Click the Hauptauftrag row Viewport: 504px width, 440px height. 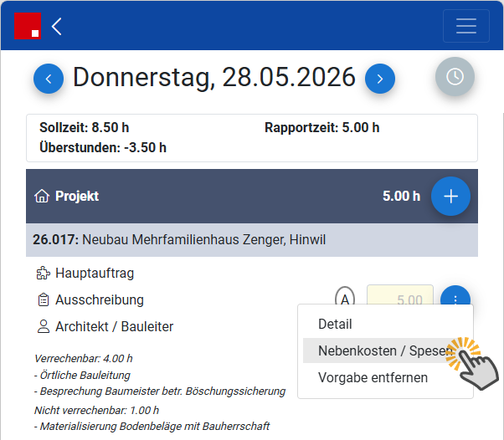click(85, 274)
